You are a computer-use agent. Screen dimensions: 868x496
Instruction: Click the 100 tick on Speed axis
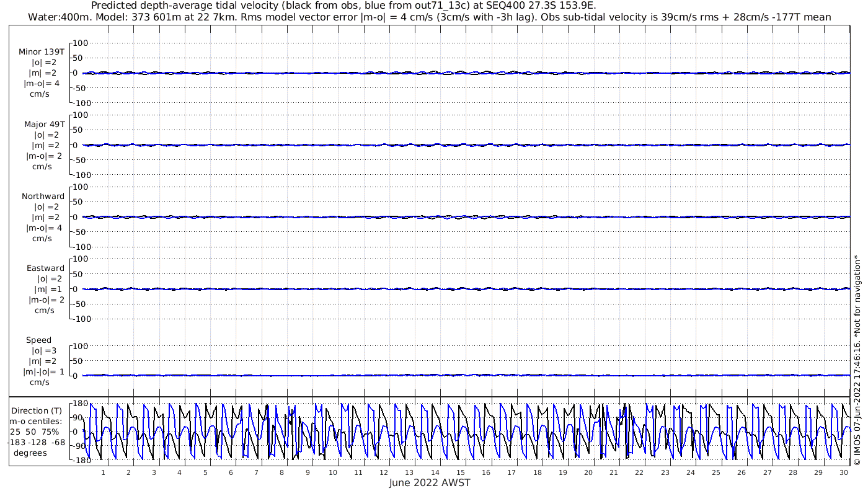pyautogui.click(x=82, y=346)
